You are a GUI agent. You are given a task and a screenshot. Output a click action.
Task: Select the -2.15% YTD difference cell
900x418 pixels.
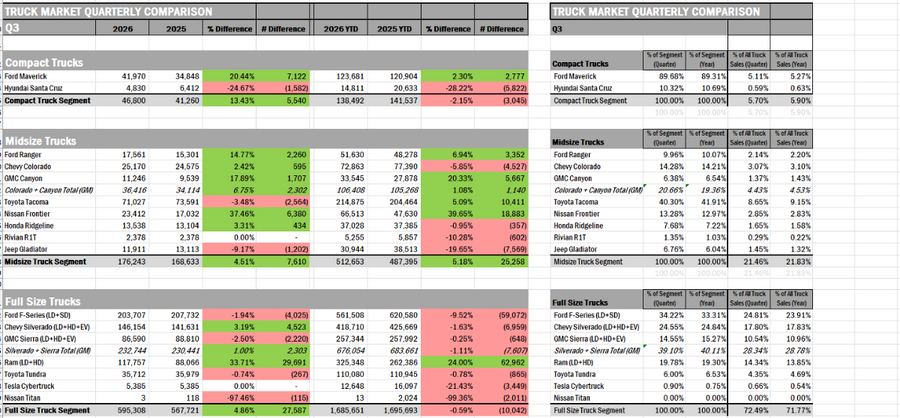(448, 100)
